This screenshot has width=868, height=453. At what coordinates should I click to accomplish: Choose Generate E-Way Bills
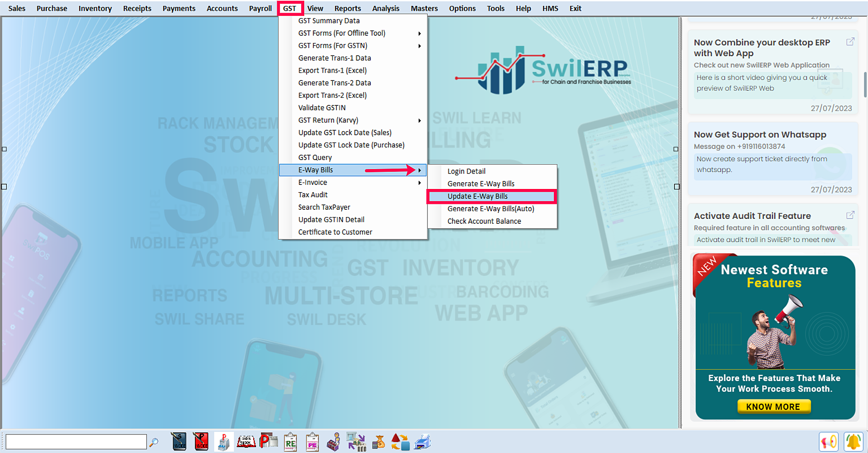pos(491,184)
